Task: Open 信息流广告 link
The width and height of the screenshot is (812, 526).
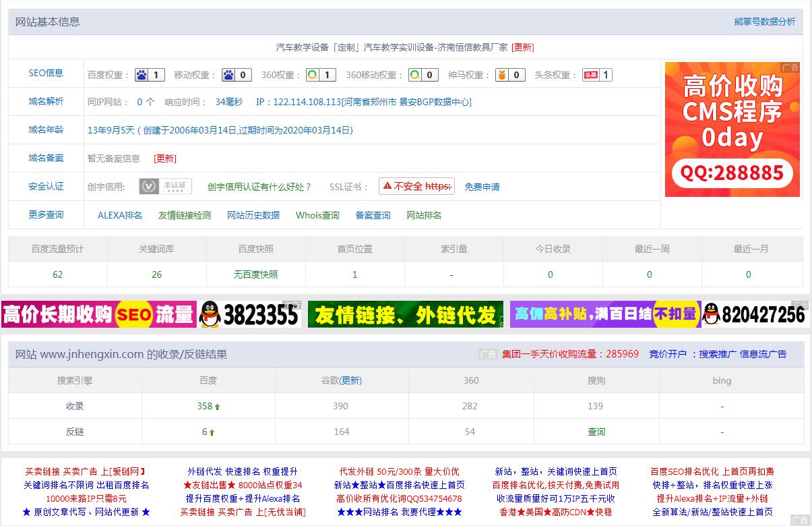Action: click(x=763, y=353)
